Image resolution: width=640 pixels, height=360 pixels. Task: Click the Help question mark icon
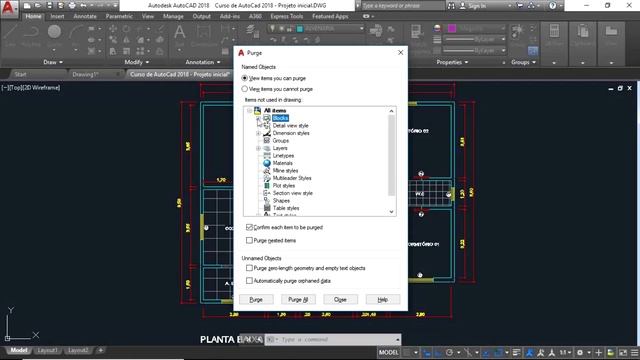553,6
